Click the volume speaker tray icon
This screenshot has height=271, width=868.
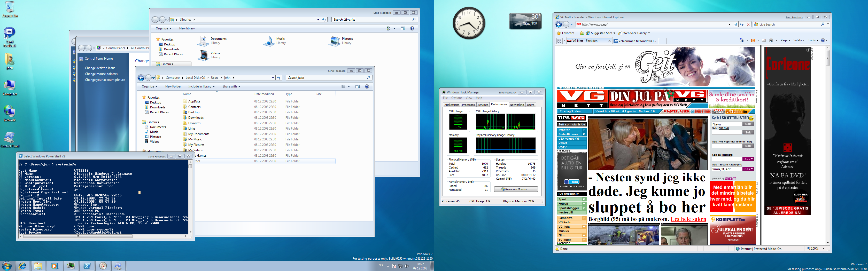[406, 266]
